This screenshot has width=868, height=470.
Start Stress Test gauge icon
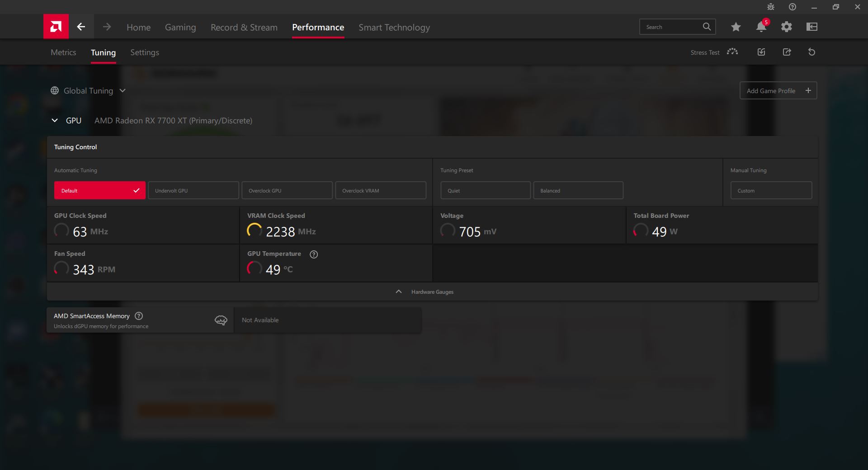tap(732, 52)
